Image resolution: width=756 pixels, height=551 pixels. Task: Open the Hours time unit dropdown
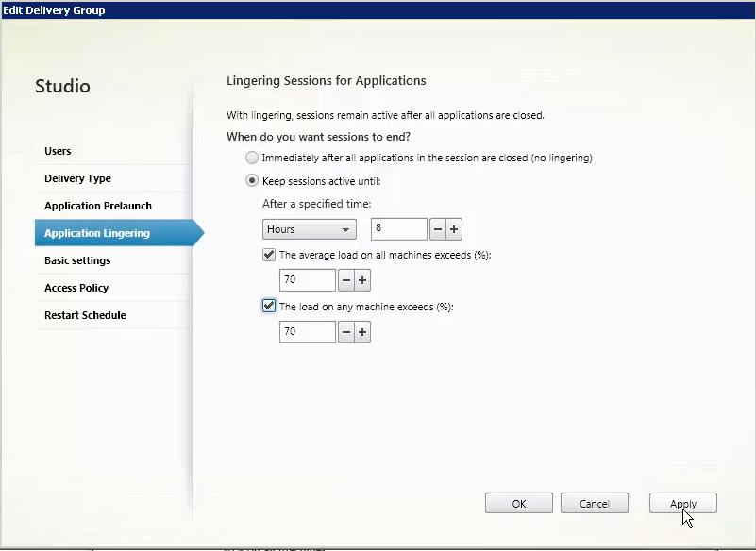(x=309, y=229)
